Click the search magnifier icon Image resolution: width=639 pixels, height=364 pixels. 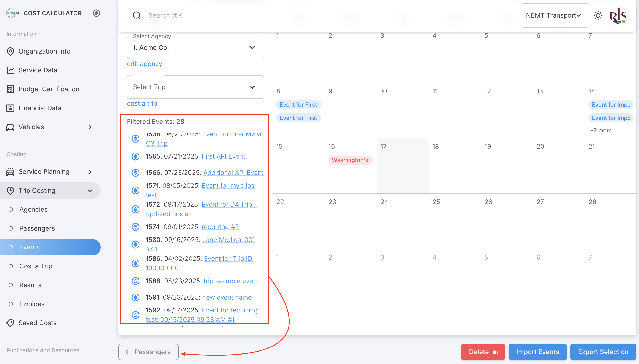point(137,15)
